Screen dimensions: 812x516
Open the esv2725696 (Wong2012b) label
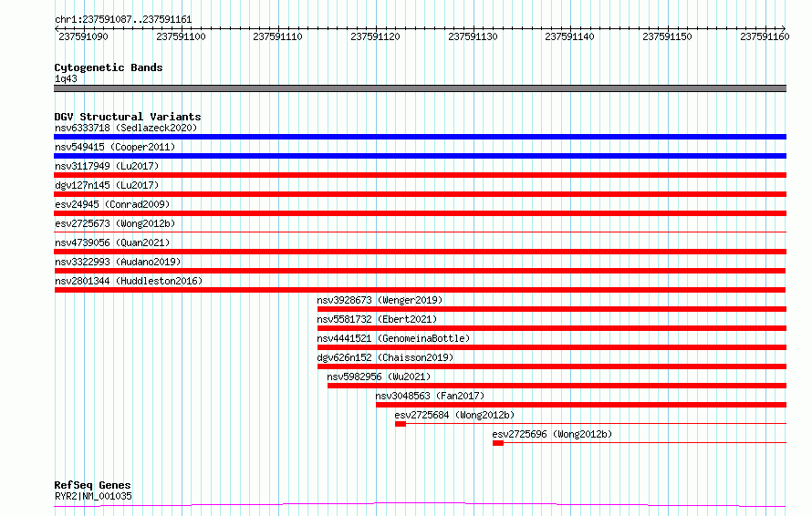(552, 434)
